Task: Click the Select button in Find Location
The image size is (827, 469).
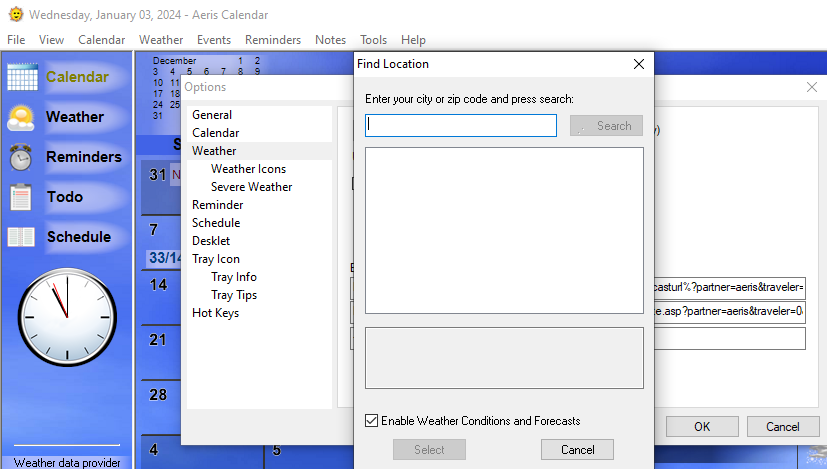Action: tap(429, 449)
